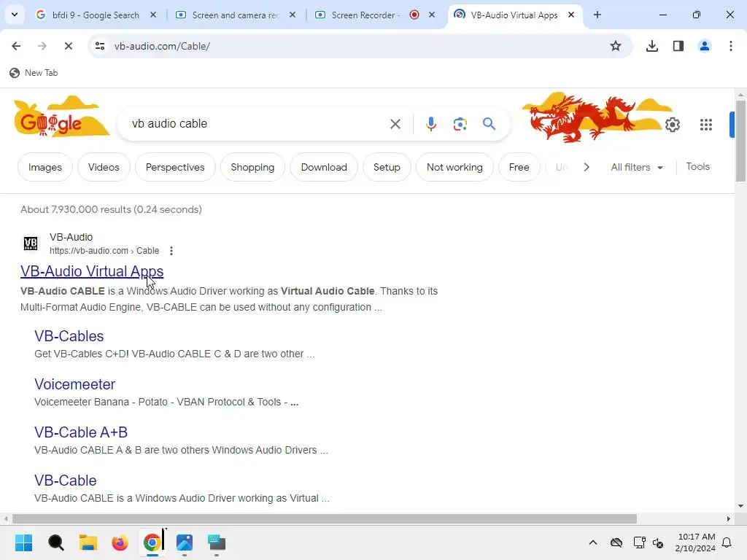Open Windows Search from taskbar
The image size is (747, 560).
(55, 542)
